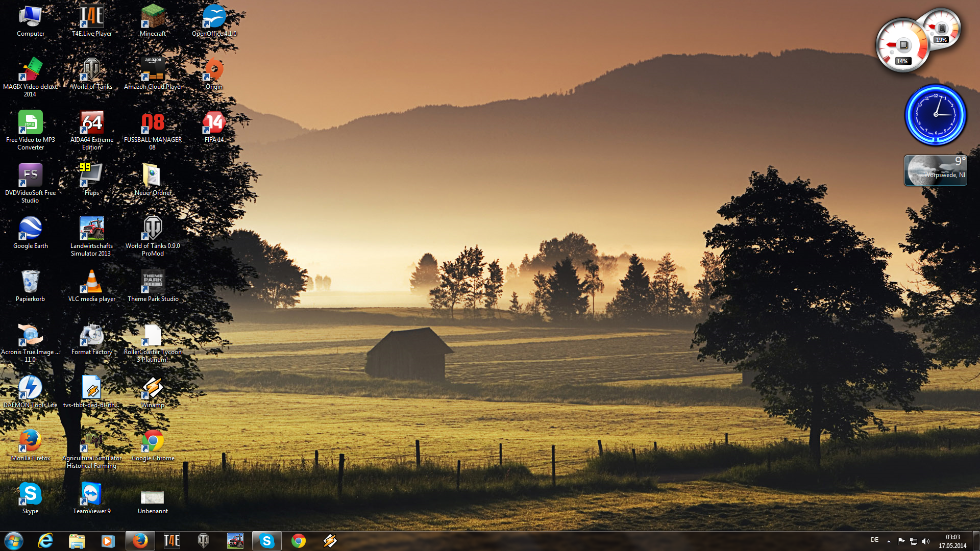Open Windows Explorer from the taskbar
Image resolution: width=980 pixels, height=551 pixels.
point(77,541)
